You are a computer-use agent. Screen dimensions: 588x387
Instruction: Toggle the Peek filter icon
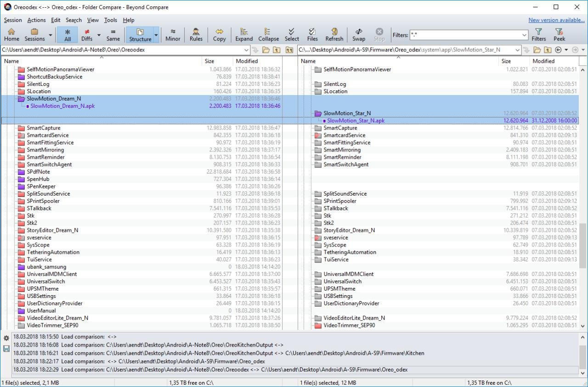(559, 35)
